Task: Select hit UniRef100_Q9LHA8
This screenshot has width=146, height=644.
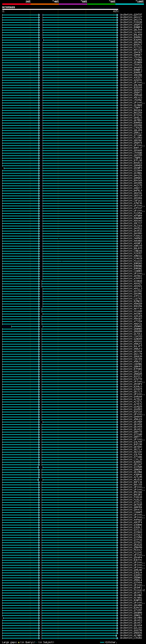Action: (131, 85)
